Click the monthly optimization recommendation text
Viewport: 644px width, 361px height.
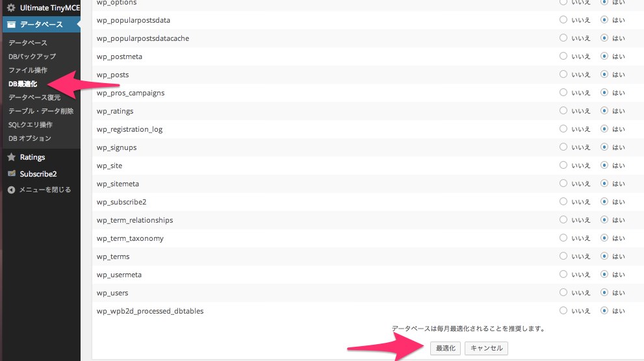468,329
